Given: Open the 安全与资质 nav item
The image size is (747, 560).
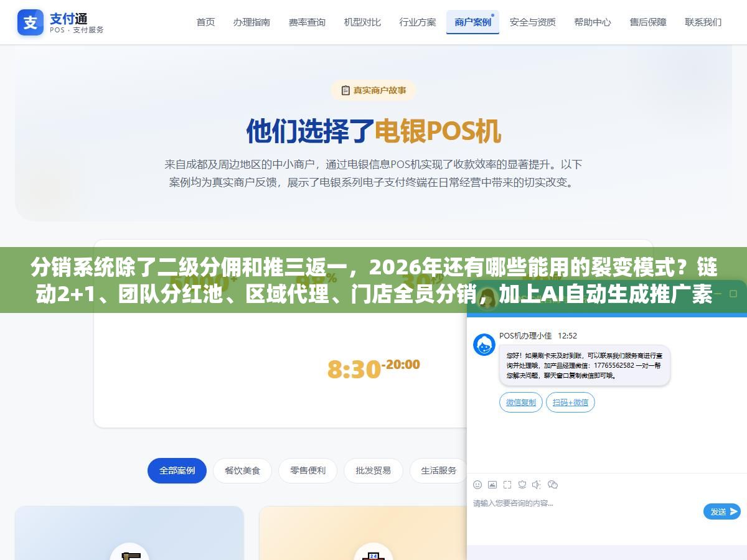Looking at the screenshot, I should coord(533,22).
